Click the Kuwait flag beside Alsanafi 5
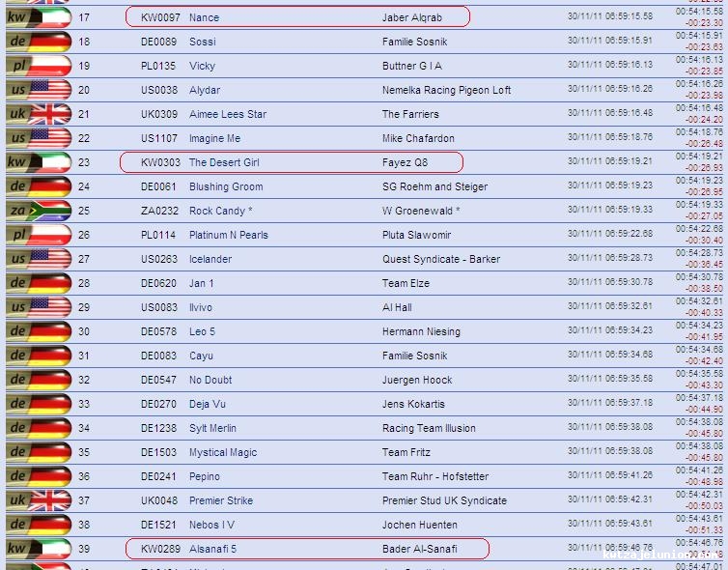The width and height of the screenshot is (728, 570). pos(39,549)
